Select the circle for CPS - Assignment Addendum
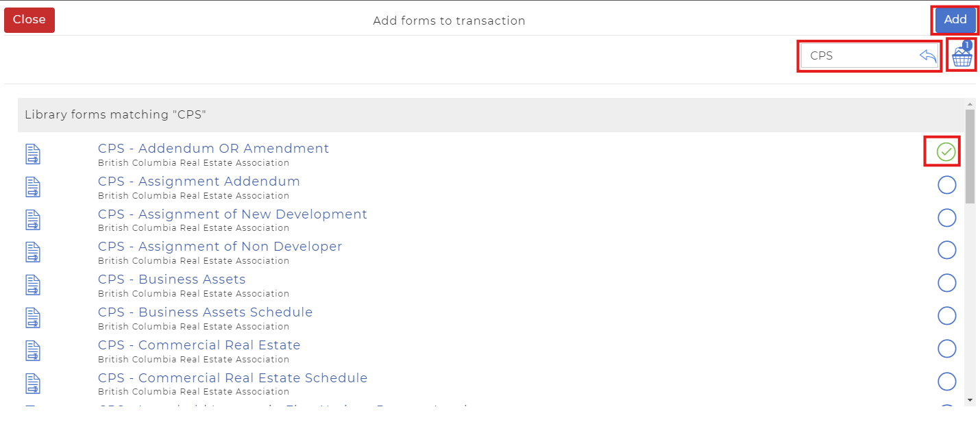Viewport: 980px width, 422px height. point(946,184)
